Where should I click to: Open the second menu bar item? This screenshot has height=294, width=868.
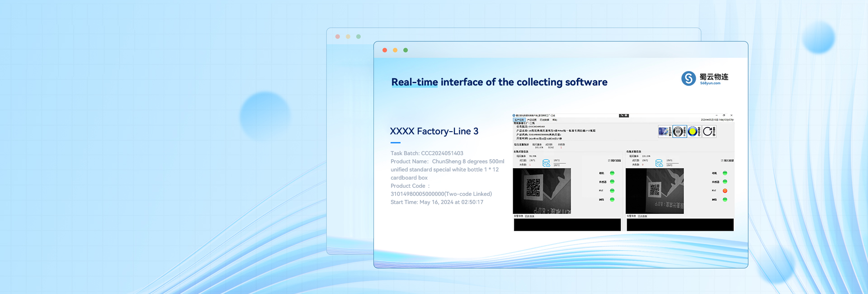coord(532,120)
